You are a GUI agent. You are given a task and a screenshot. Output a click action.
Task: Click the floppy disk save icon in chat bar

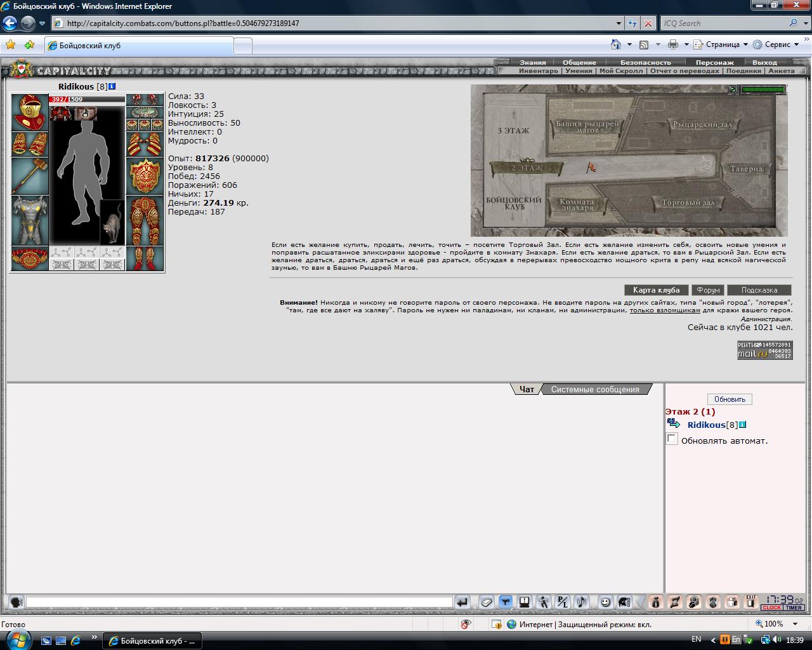[x=525, y=602]
